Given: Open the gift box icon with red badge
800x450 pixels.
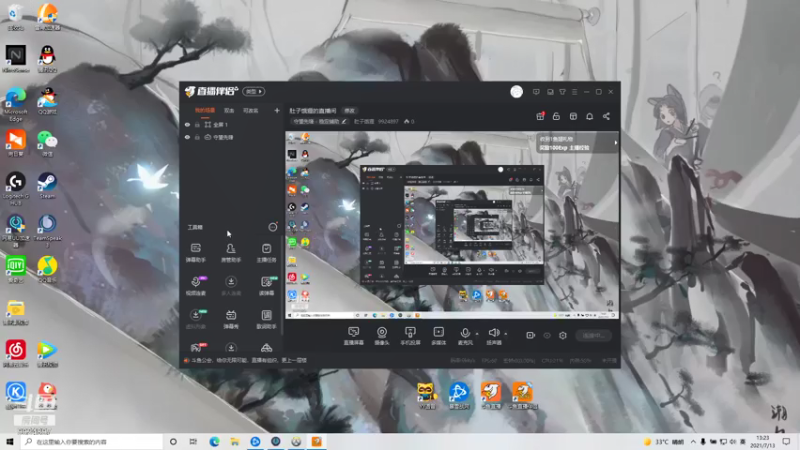Looking at the screenshot, I should tap(540, 116).
